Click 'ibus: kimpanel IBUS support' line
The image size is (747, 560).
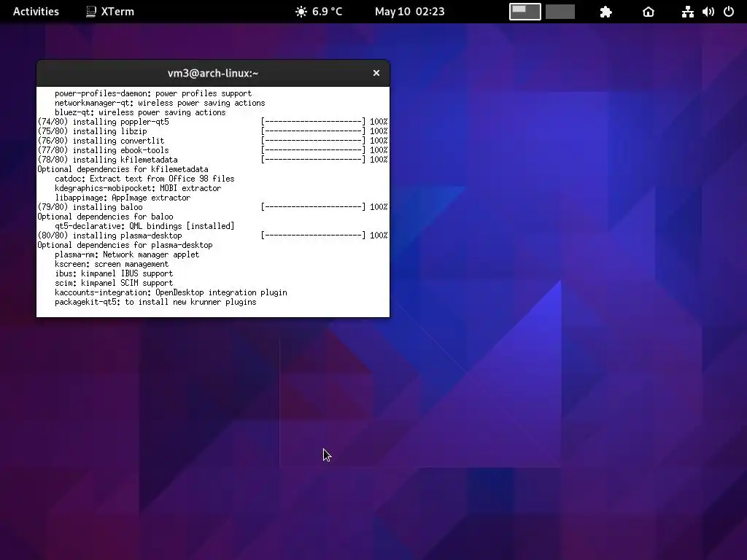pos(114,274)
